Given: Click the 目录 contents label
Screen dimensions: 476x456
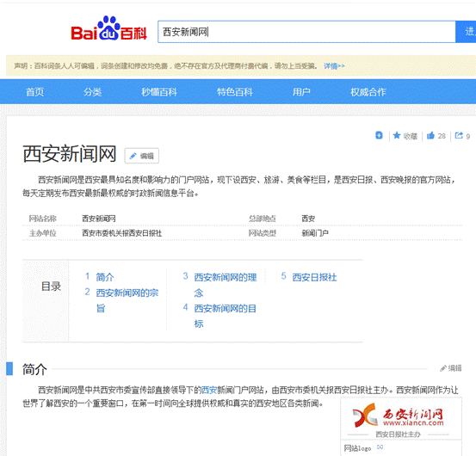Looking at the screenshot, I should click(x=51, y=287).
